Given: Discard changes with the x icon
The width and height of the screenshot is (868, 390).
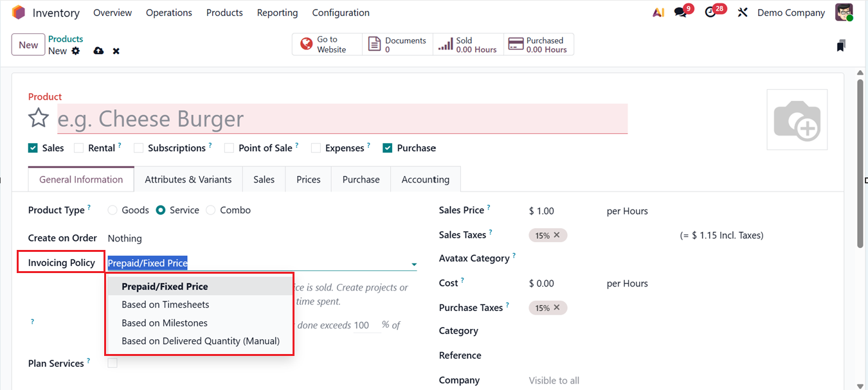Looking at the screenshot, I should 116,50.
